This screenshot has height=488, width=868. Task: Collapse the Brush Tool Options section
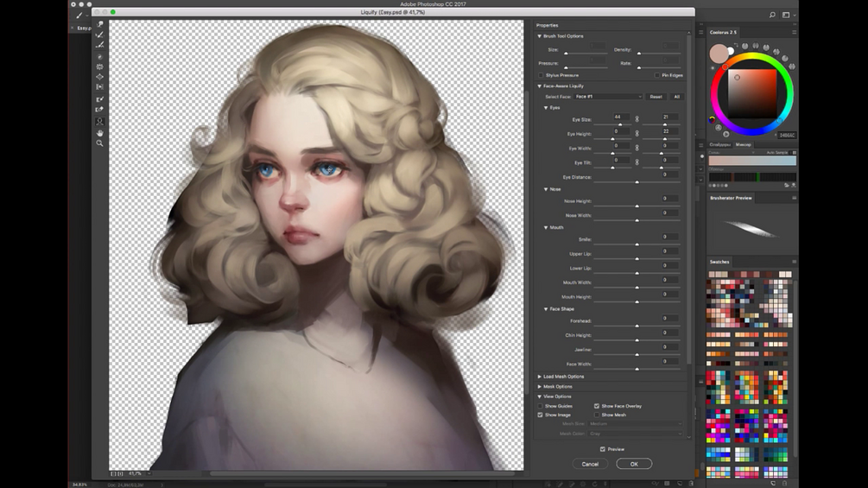[x=540, y=36]
